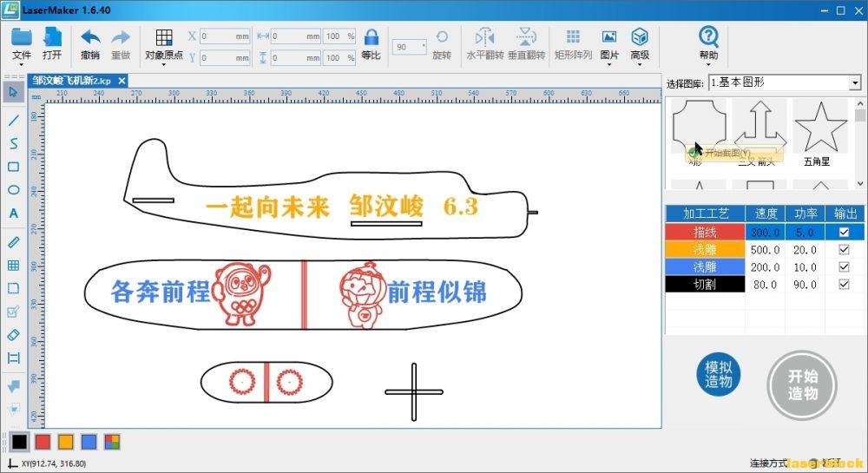Open a file with the 打开 icon
The height and width of the screenshot is (473, 868).
[52, 43]
